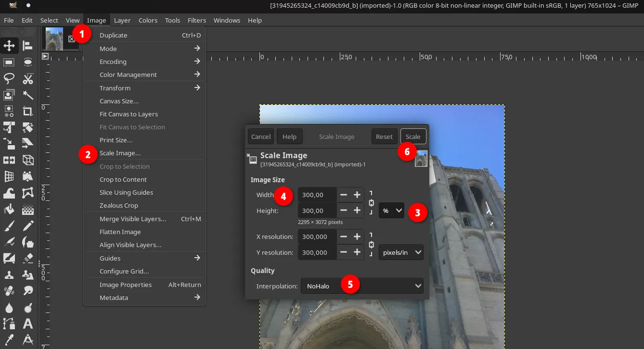Expand the Mode submenu
This screenshot has width=644, height=349.
click(144, 49)
